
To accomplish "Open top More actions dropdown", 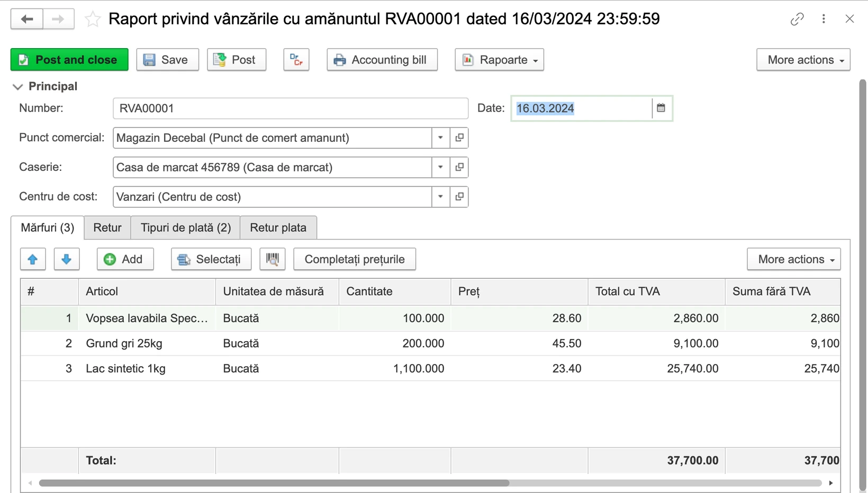I will (x=803, y=60).
